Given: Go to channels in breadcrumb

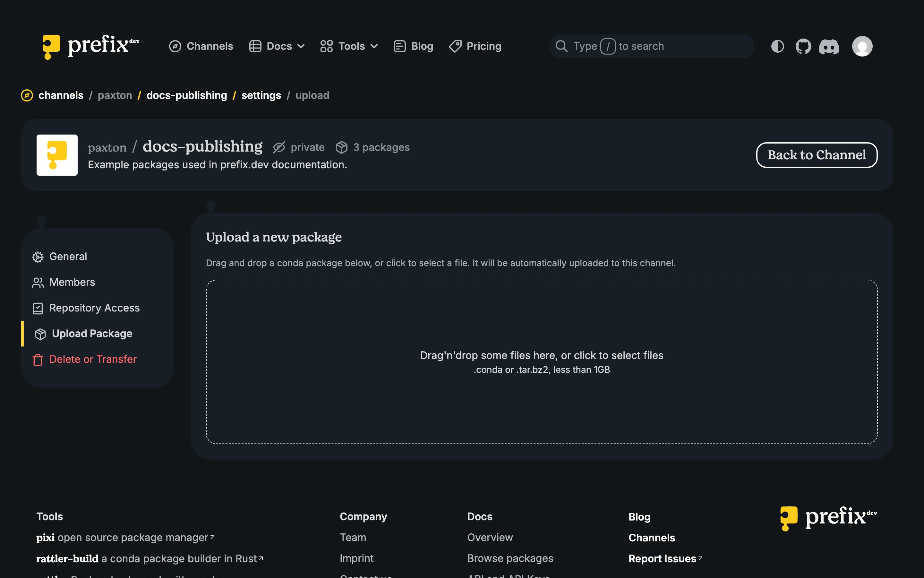Looking at the screenshot, I should (x=61, y=95).
